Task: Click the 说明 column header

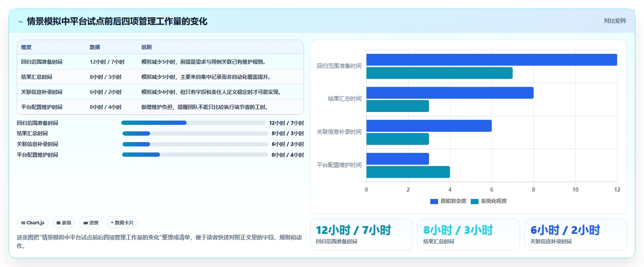Action: pos(147,47)
